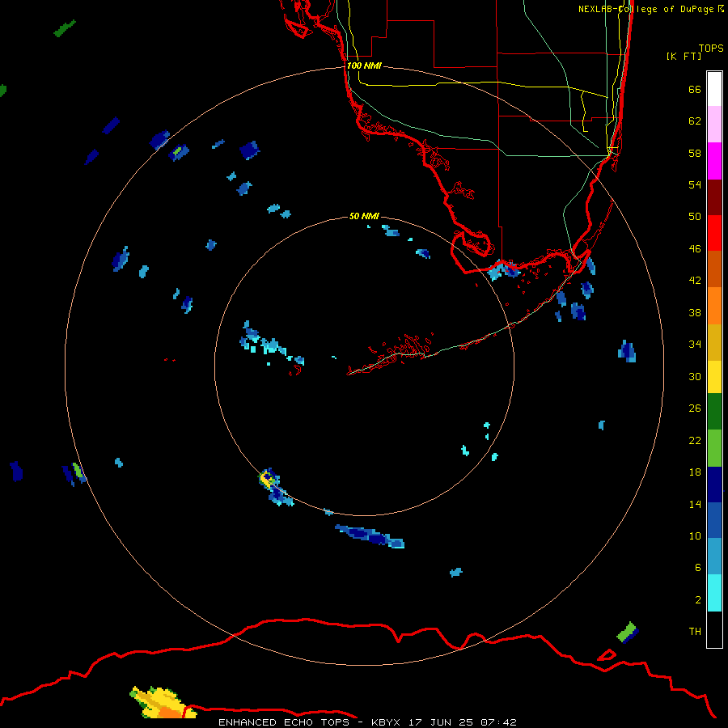
Task: Click the "100 NMI" range ring label
Action: coord(364,66)
